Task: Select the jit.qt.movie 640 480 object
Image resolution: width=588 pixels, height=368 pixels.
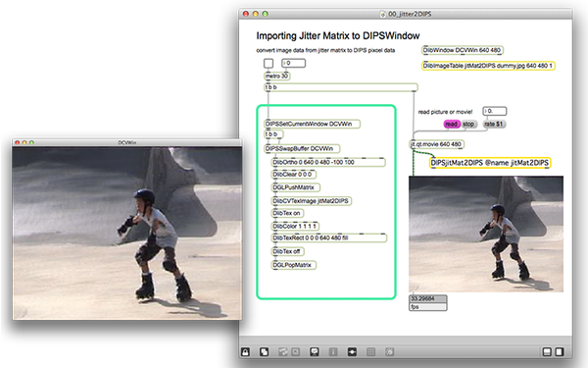Action: click(437, 144)
